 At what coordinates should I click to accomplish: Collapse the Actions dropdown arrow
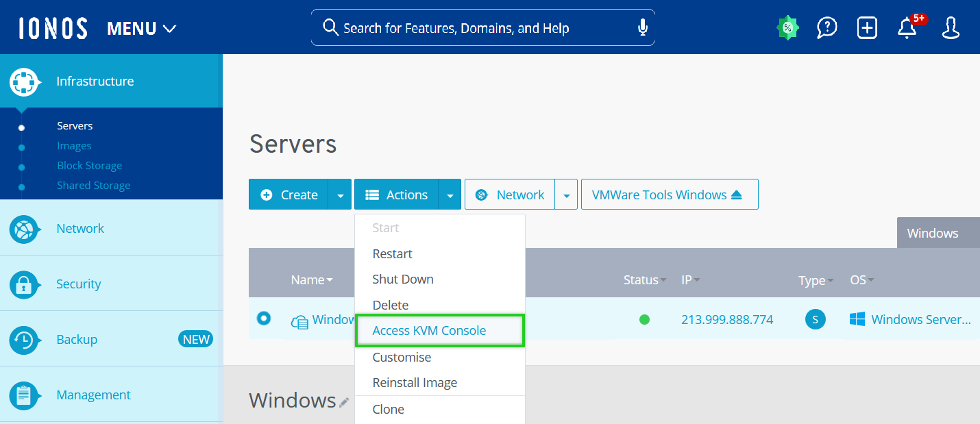(450, 195)
